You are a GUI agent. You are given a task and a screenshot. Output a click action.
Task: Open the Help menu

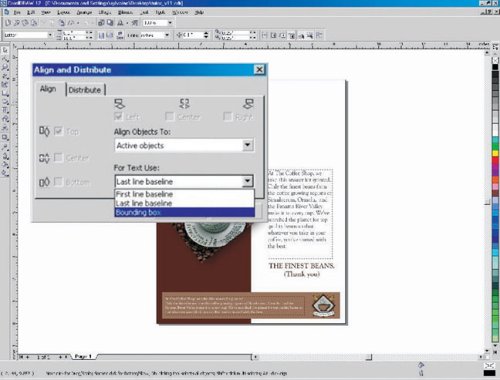coord(199,12)
